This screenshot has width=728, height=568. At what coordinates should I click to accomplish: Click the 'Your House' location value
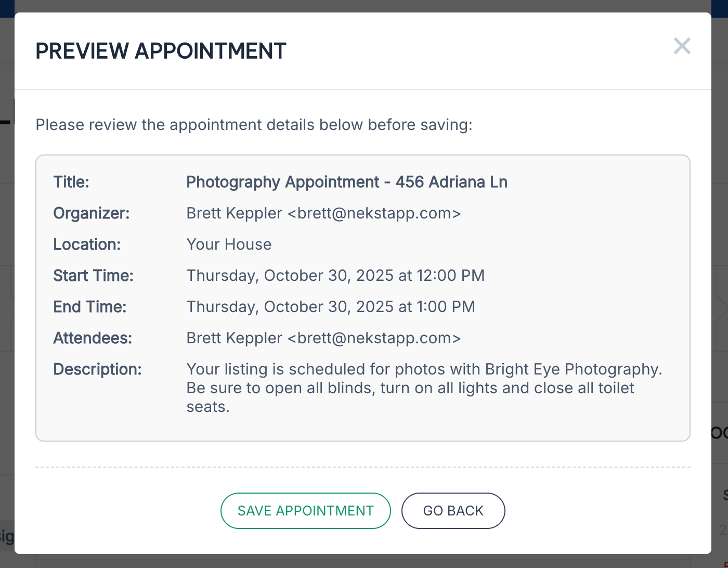(229, 244)
